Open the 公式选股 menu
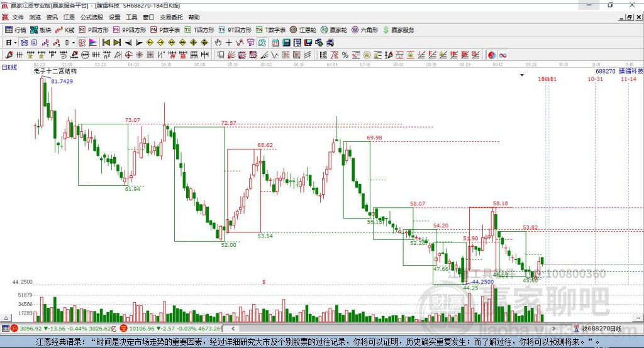Image resolution: width=644 pixels, height=348 pixels. pyautogui.click(x=92, y=17)
